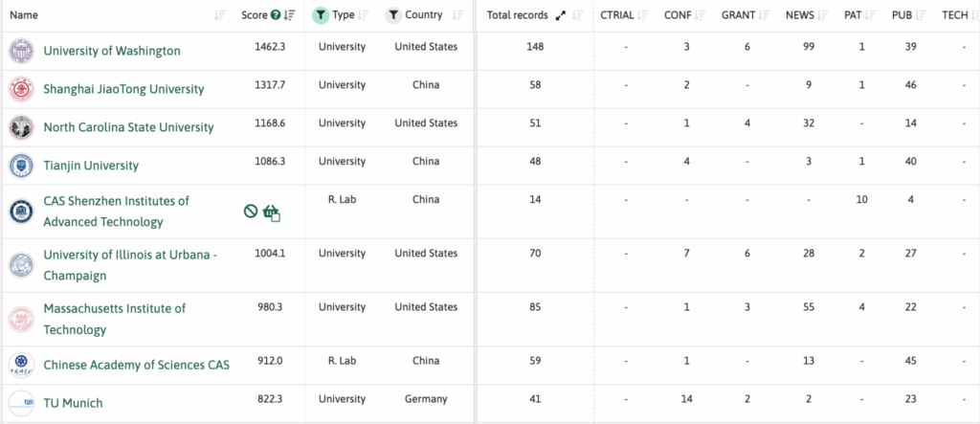Click the exclude icon in CAS Shenzhen row

[x=251, y=212]
